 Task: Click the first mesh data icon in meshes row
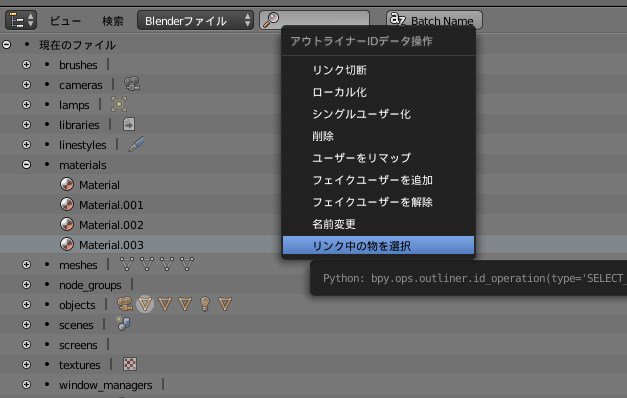coord(127,264)
